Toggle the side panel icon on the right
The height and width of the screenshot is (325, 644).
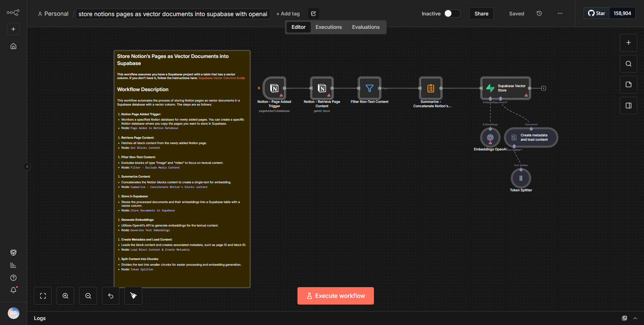point(628,106)
